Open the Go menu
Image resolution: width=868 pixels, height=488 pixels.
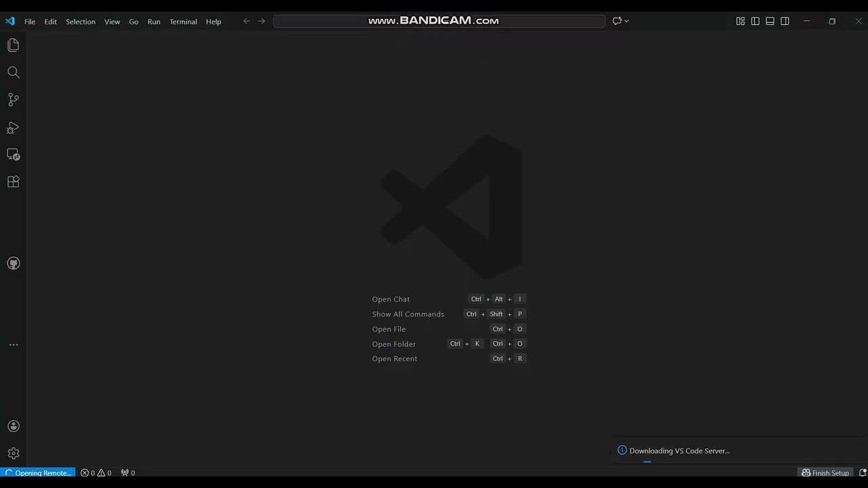coord(134,22)
